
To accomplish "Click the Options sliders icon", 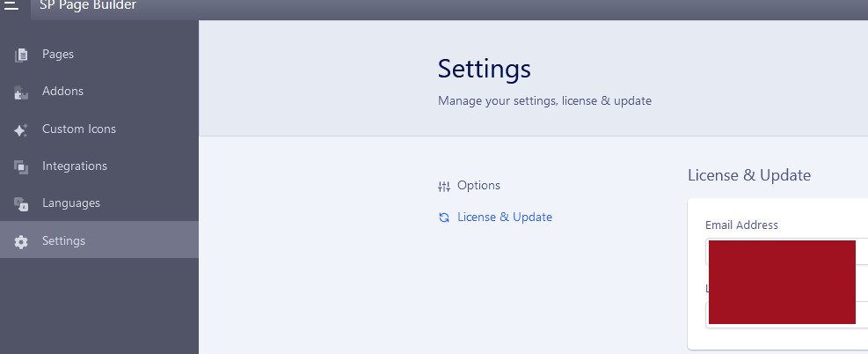I will (x=443, y=186).
